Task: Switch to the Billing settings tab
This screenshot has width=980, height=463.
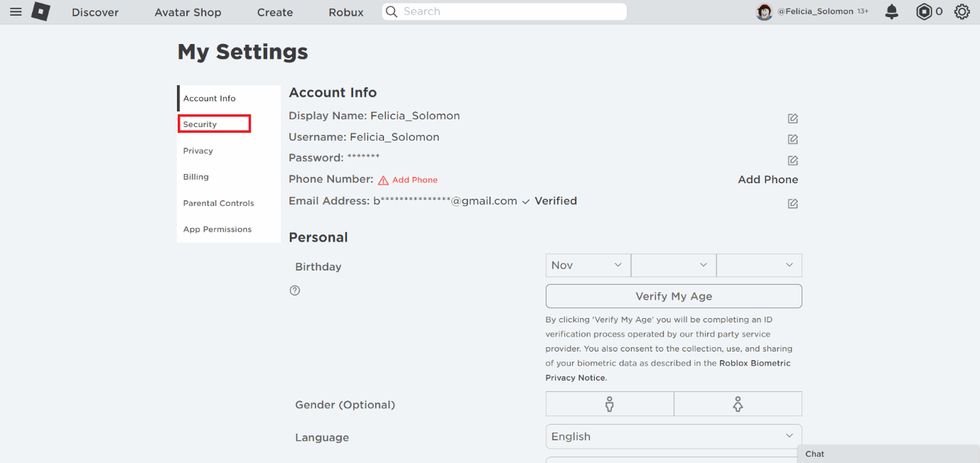Action: 229,177
